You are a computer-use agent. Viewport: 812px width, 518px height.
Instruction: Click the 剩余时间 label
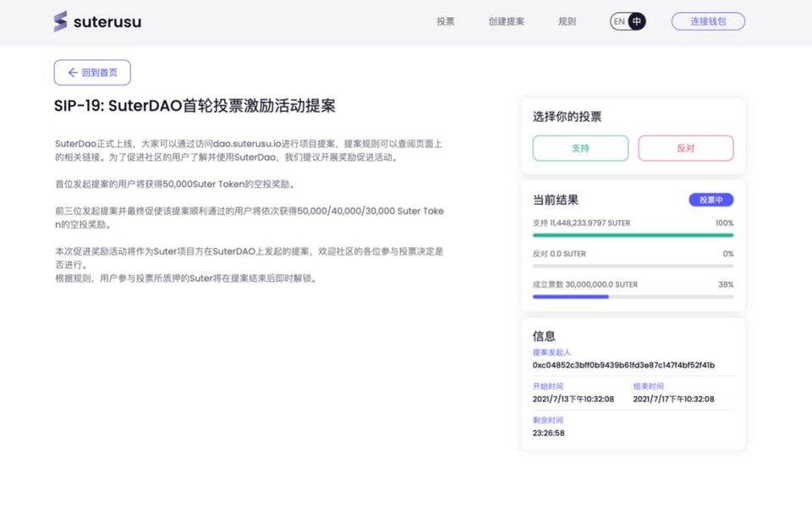pos(548,420)
